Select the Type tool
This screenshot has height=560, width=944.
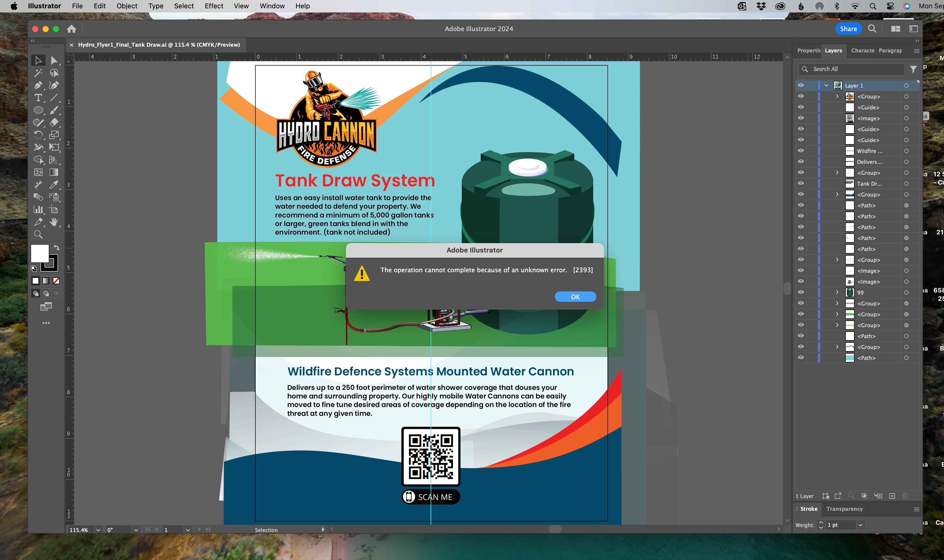(38, 98)
